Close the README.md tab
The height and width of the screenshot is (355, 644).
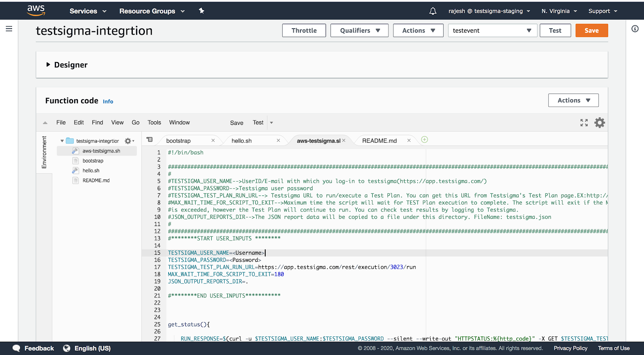[x=409, y=140]
